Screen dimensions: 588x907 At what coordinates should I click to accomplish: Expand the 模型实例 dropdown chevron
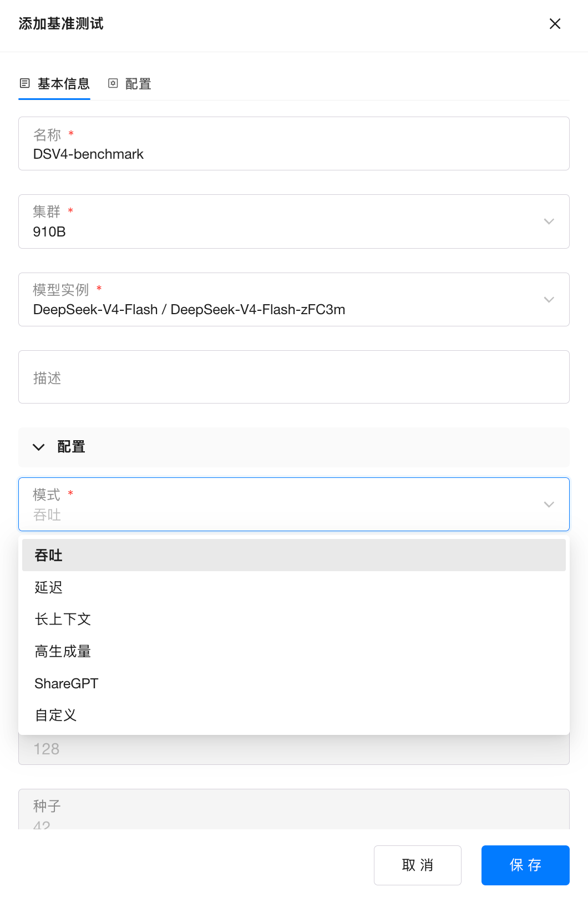pos(549,300)
